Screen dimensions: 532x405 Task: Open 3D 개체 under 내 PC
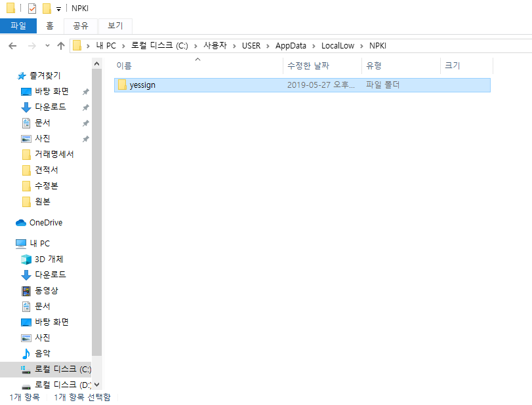(x=49, y=260)
